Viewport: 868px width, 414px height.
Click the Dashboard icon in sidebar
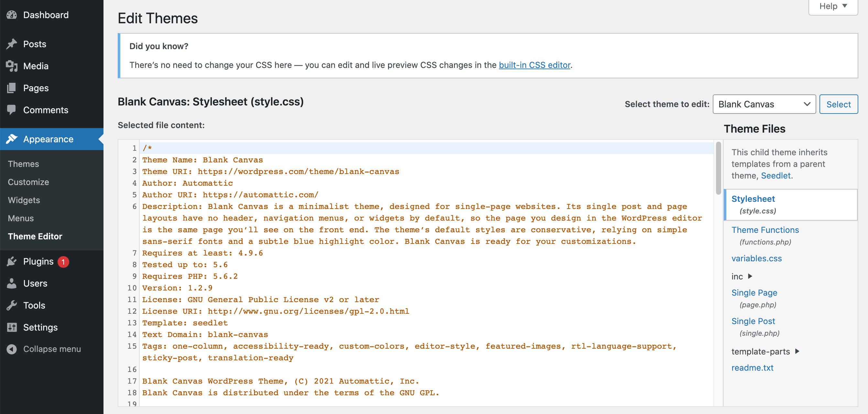(x=13, y=15)
